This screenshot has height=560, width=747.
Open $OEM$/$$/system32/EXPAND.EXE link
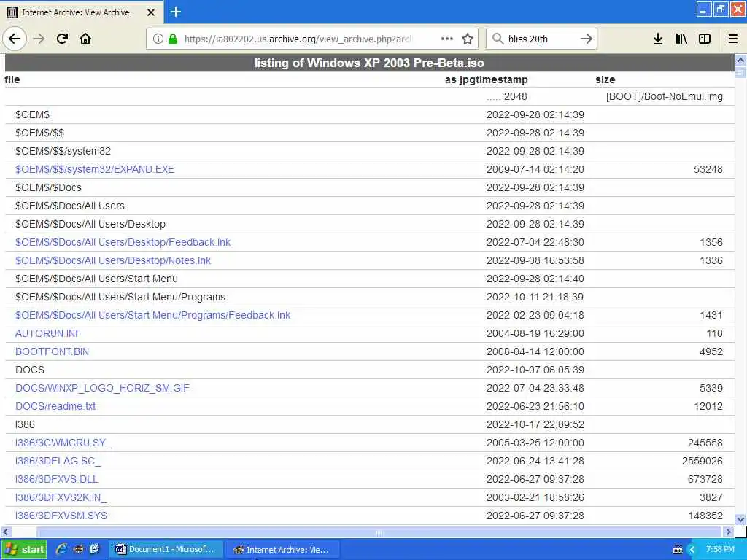(x=95, y=169)
